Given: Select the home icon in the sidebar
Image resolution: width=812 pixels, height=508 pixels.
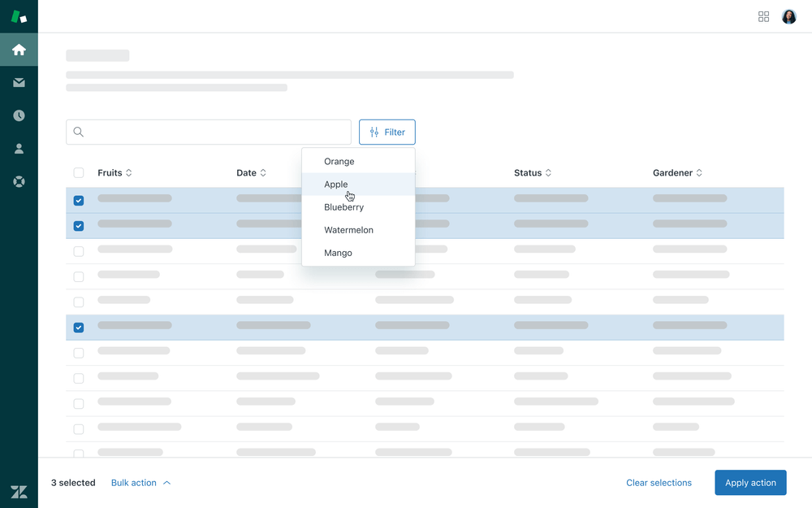Looking at the screenshot, I should [x=19, y=49].
